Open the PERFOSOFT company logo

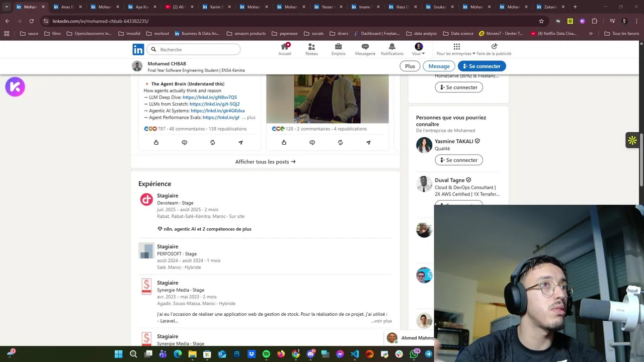tap(146, 250)
